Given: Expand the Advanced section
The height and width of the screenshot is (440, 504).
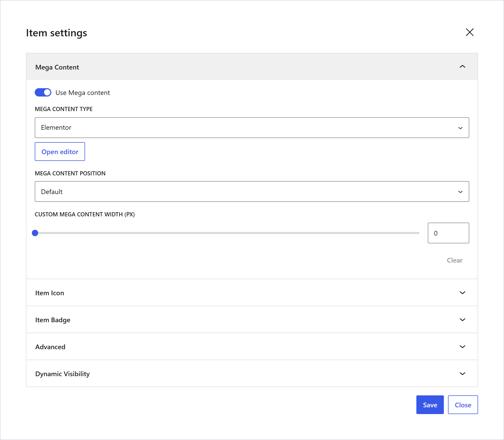Looking at the screenshot, I should 252,347.
